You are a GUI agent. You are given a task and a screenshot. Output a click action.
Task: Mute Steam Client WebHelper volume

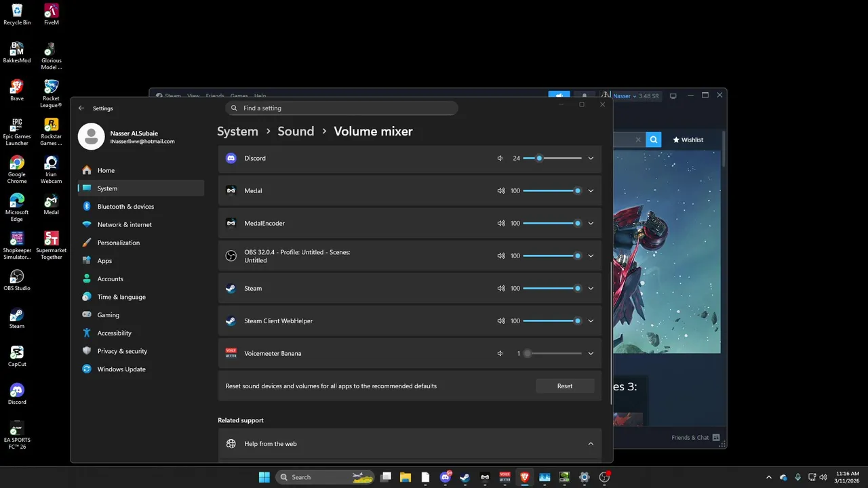click(x=501, y=321)
